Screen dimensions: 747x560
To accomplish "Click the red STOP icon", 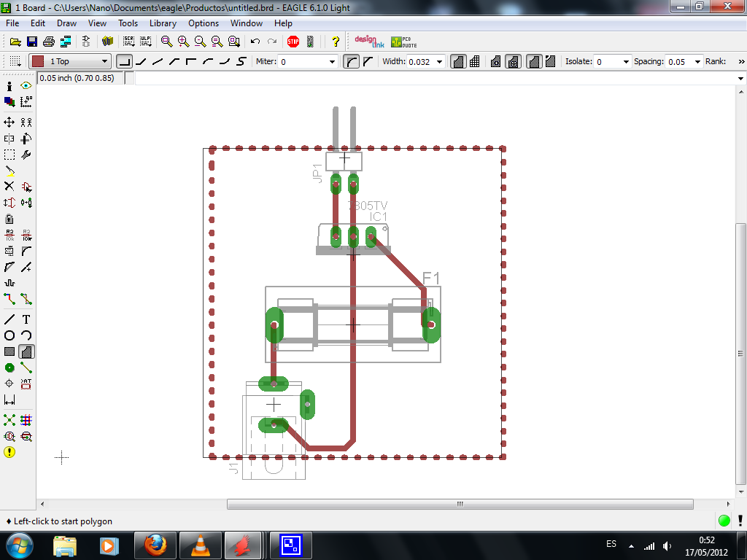I will pos(293,42).
